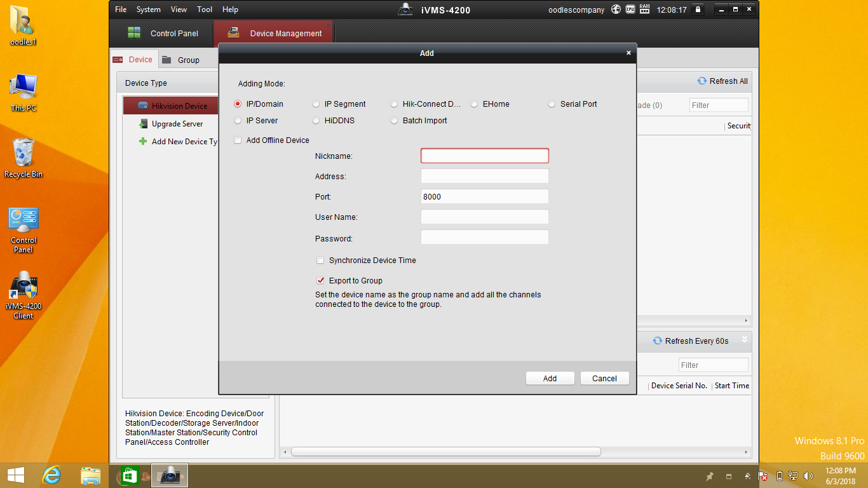The image size is (868, 488).
Task: Click the Cancel button in dialog
Action: click(x=605, y=378)
